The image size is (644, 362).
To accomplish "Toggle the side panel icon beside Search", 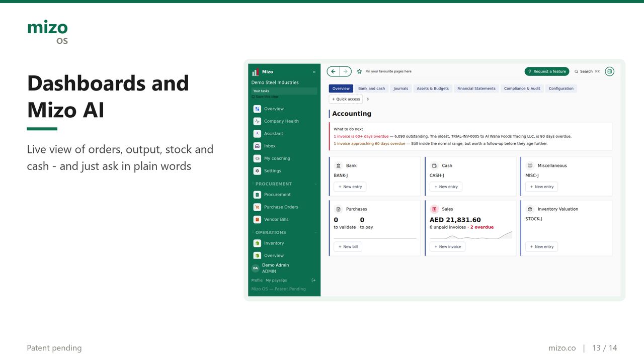I will (609, 71).
